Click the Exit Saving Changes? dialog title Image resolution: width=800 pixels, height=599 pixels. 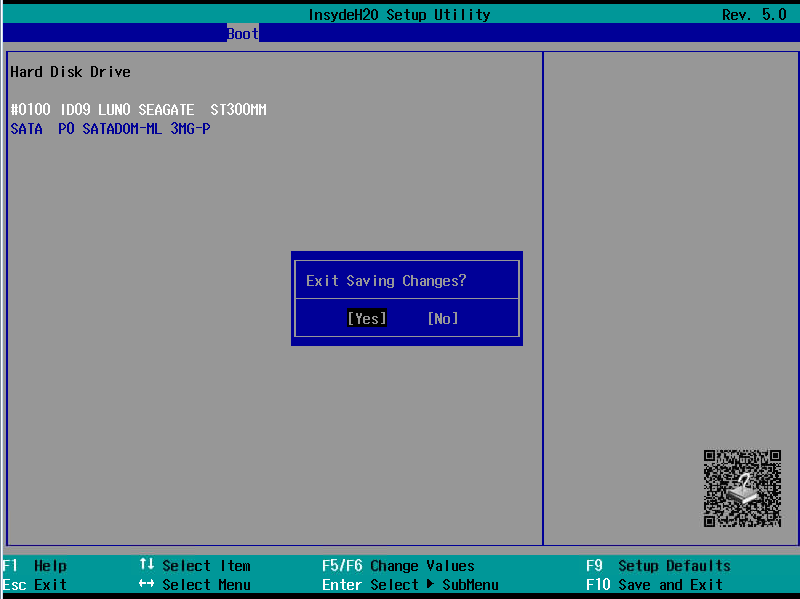click(x=386, y=281)
